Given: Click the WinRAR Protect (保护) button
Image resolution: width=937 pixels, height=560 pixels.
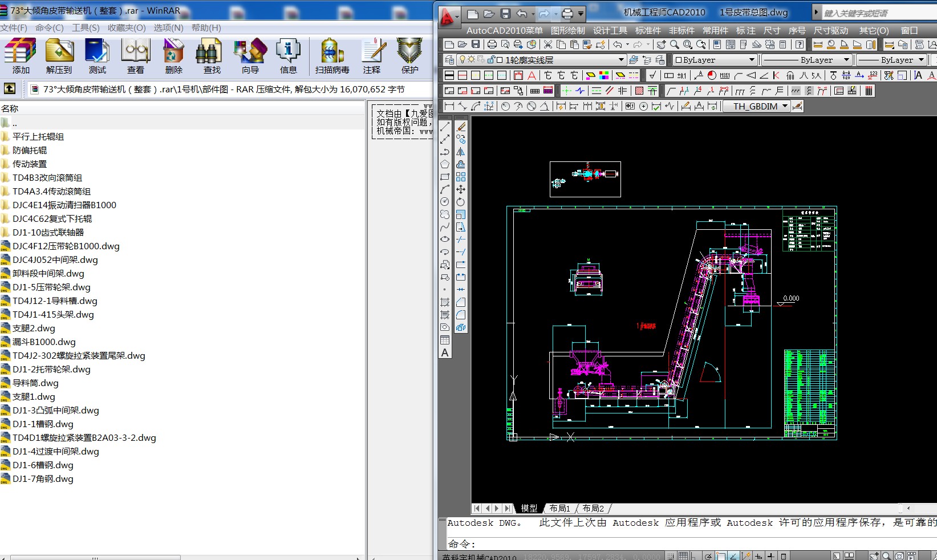Looking at the screenshot, I should [409, 56].
